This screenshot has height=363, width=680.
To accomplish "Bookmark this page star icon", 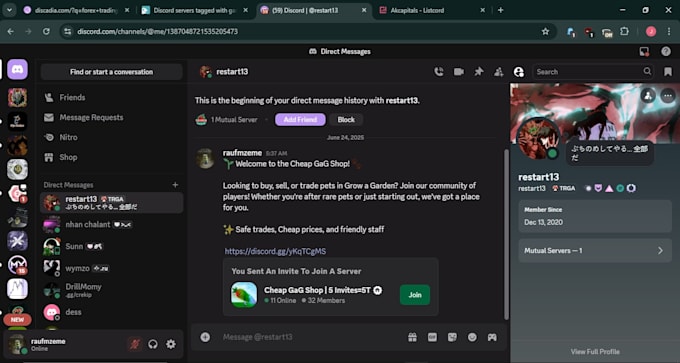I will point(546,31).
